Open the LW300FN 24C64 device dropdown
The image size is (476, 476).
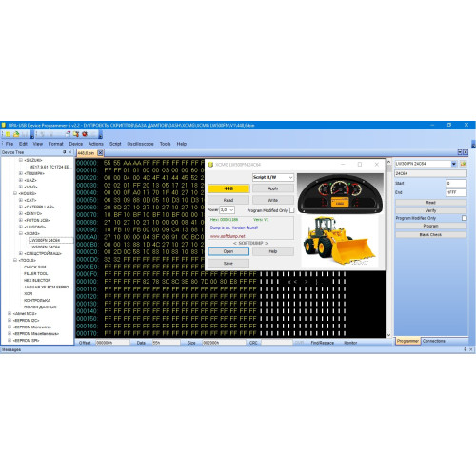tap(454, 164)
